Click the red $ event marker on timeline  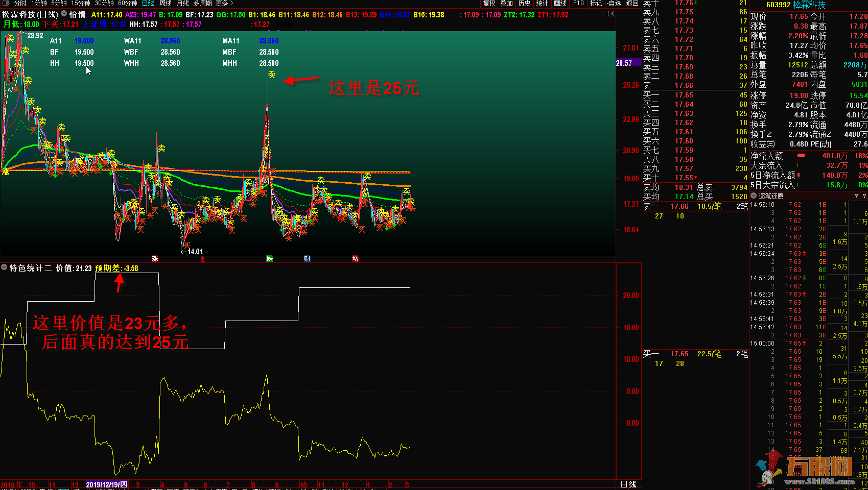(x=202, y=259)
